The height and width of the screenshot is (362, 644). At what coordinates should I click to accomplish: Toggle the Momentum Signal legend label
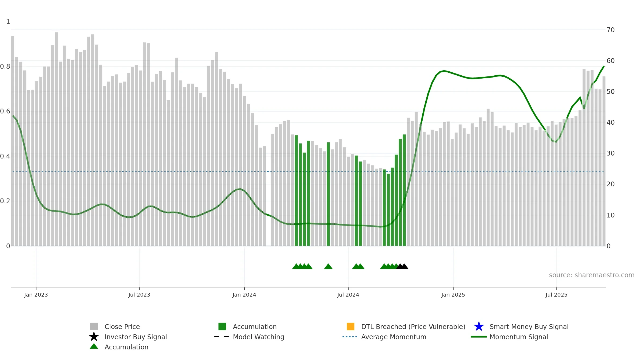(x=519, y=337)
